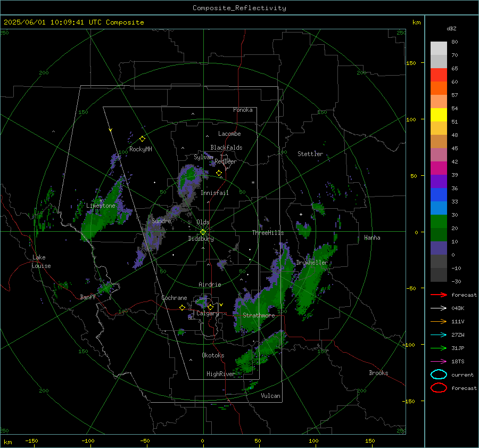Click the HighRiver town label

(220, 374)
